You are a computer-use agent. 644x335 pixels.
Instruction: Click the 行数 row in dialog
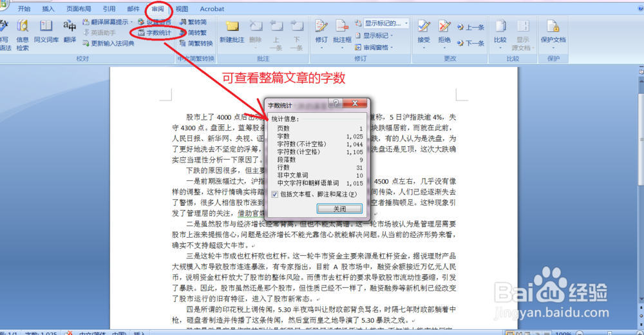point(320,167)
